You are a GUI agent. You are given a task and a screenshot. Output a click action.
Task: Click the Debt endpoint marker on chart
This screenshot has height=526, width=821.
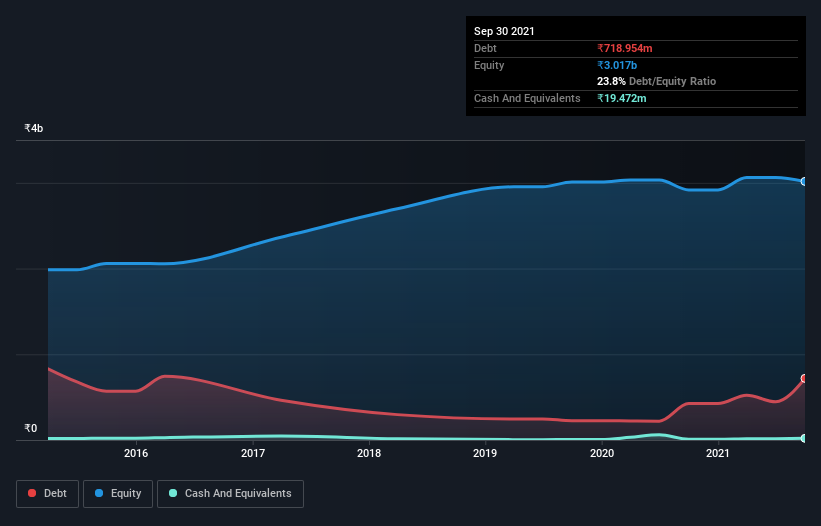804,378
